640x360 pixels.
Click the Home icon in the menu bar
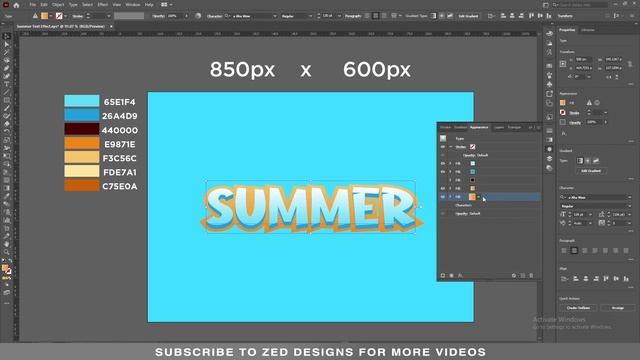point(16,5)
